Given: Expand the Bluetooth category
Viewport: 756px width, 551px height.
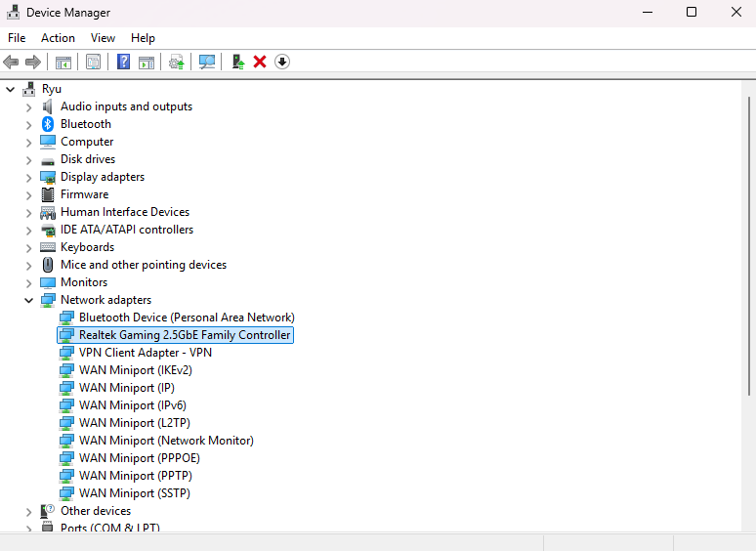Looking at the screenshot, I should (28, 125).
